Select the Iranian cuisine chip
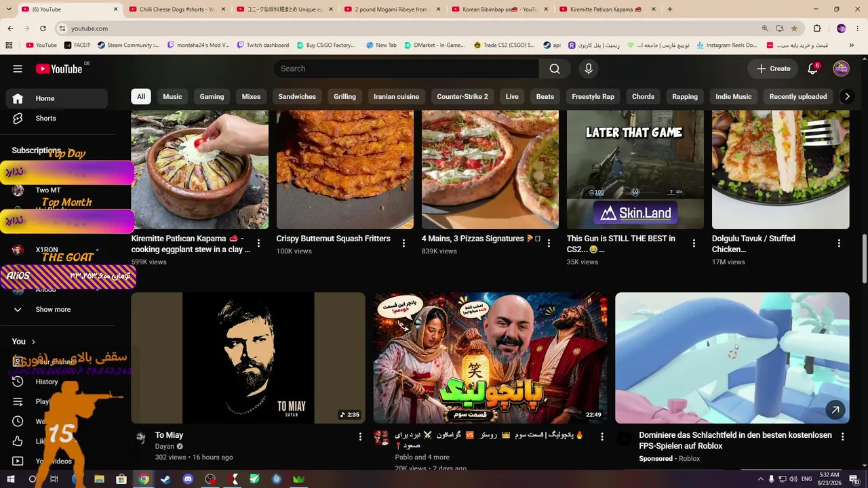The image size is (868, 488). click(396, 96)
